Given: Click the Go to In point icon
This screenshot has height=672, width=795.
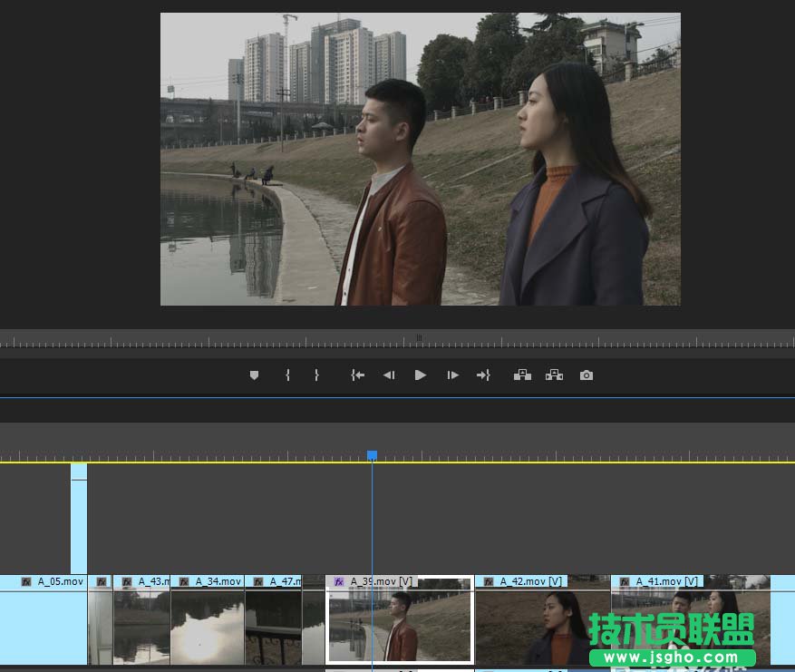Looking at the screenshot, I should [357, 375].
